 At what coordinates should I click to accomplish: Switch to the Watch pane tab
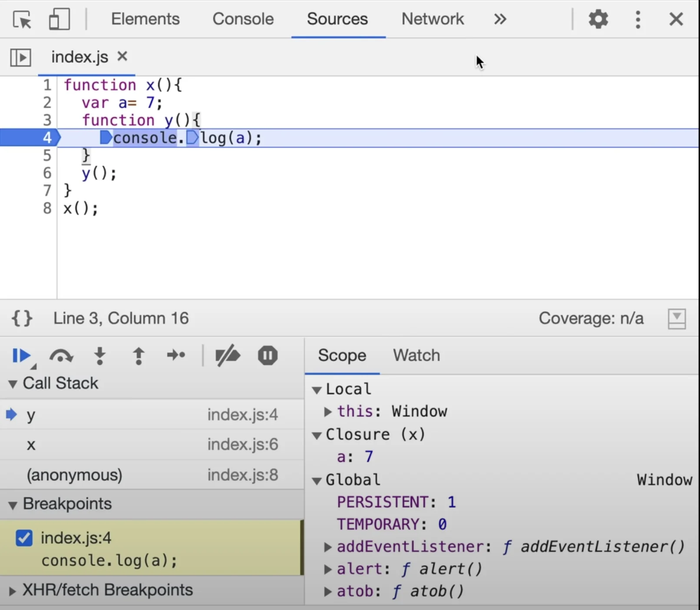coord(416,355)
